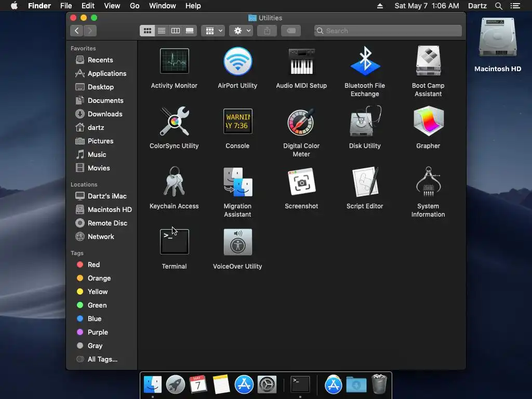Open System Preferences from the Dock

tap(267, 385)
